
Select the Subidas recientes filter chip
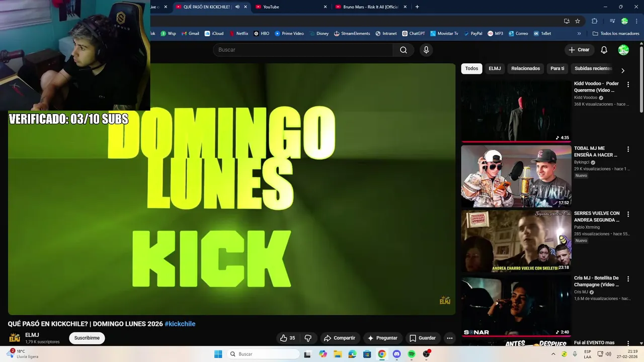pos(593,68)
